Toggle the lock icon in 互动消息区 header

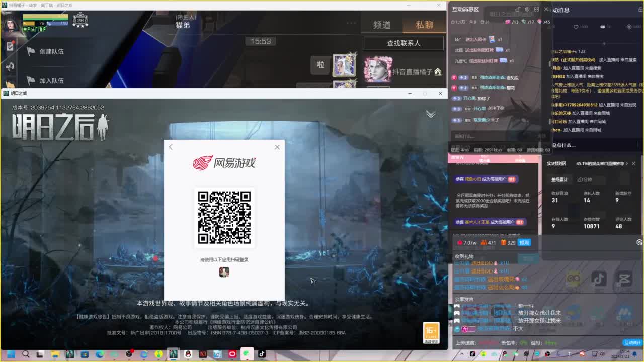[517, 9]
